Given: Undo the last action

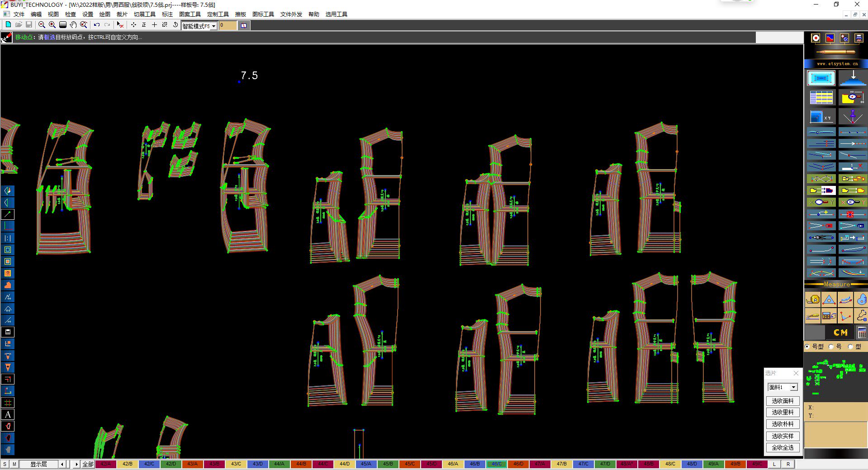Looking at the screenshot, I should [x=96, y=25].
